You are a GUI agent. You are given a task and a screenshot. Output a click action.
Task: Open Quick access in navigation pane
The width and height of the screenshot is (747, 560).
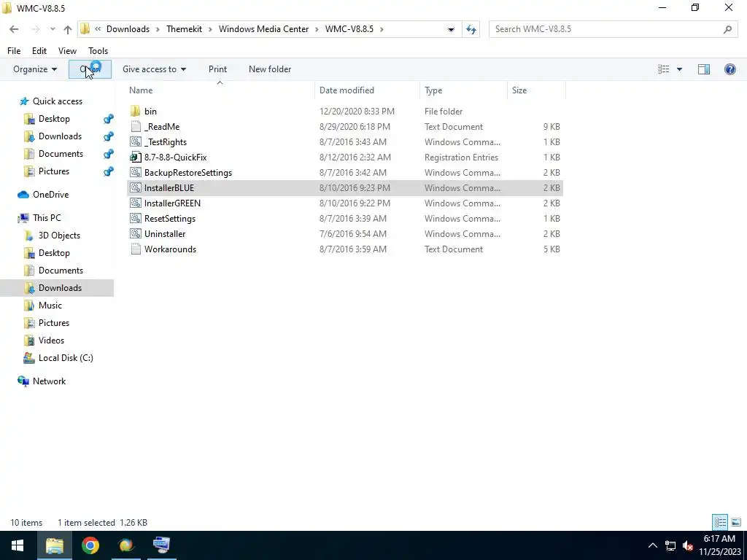57,101
